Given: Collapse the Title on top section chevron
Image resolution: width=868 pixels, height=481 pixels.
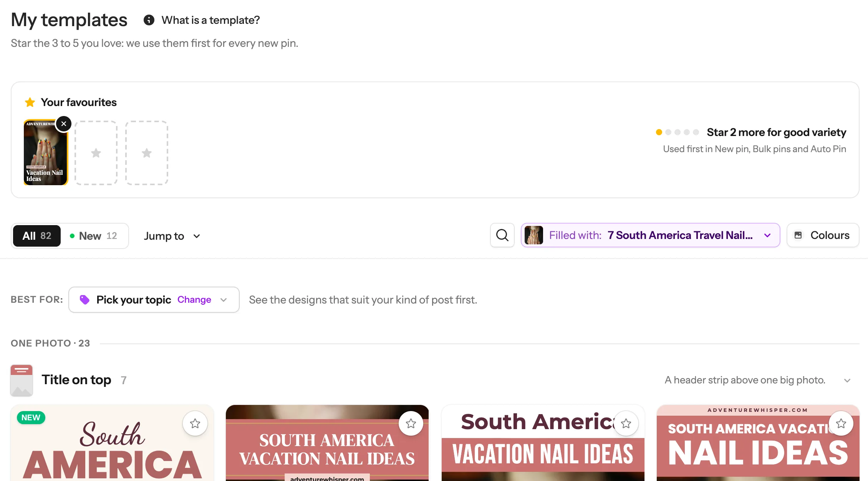Looking at the screenshot, I should (x=847, y=380).
